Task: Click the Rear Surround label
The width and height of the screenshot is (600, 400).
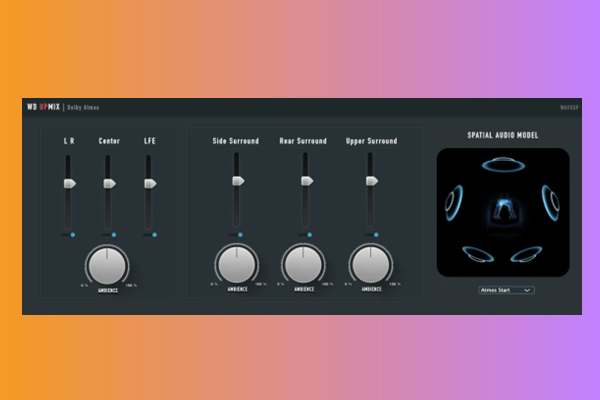Action: tap(303, 141)
